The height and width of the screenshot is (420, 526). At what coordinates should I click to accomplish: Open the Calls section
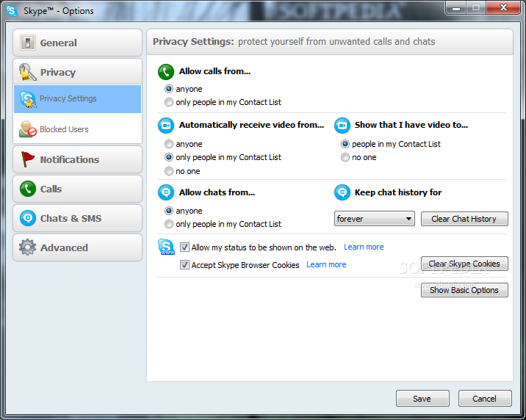pos(77,189)
